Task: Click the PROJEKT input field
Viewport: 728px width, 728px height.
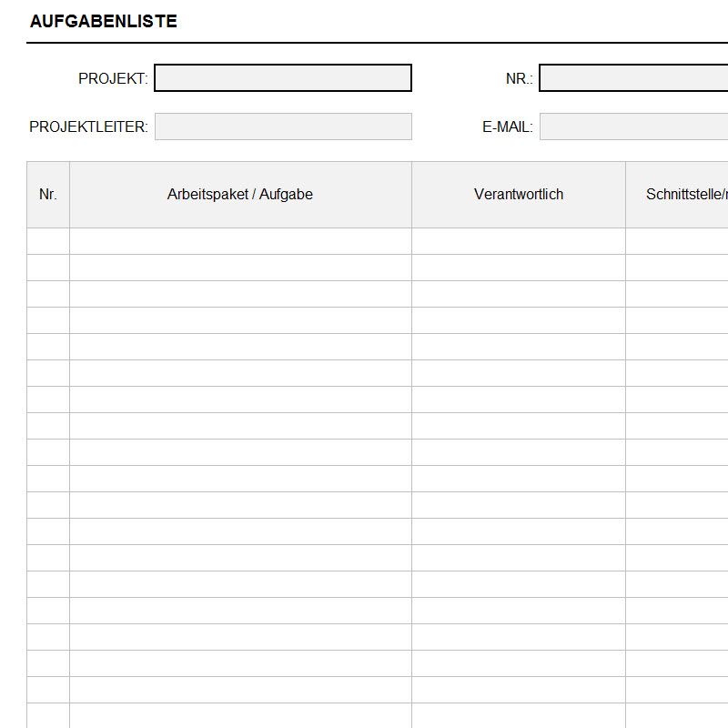Action: [283, 78]
